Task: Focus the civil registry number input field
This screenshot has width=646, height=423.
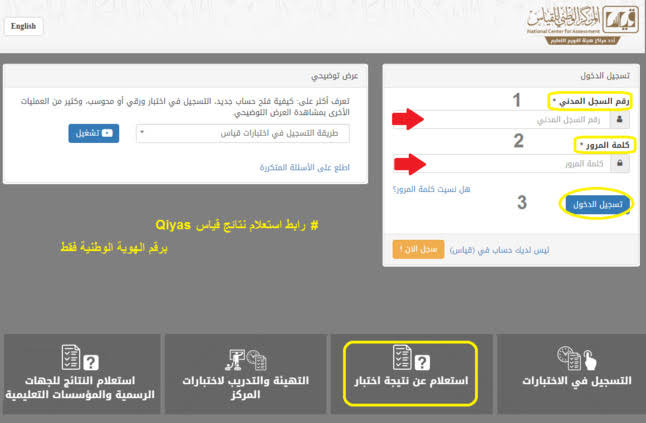Action: click(x=501, y=120)
